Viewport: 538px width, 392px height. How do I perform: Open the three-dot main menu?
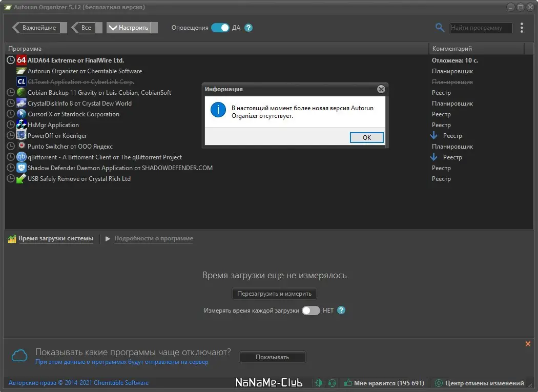pyautogui.click(x=522, y=28)
